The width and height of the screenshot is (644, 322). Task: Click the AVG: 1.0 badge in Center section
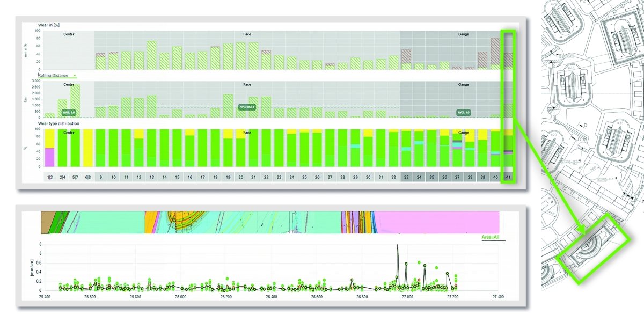(70, 112)
